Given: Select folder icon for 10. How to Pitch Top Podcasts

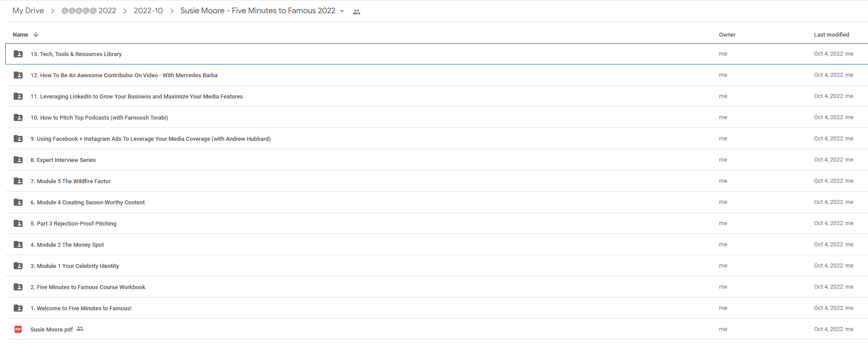Looking at the screenshot, I should point(18,117).
